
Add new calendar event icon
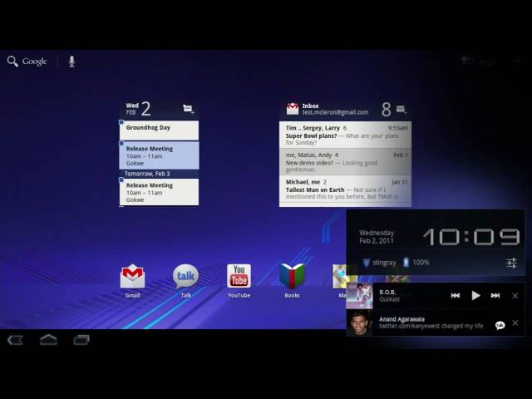tap(189, 109)
